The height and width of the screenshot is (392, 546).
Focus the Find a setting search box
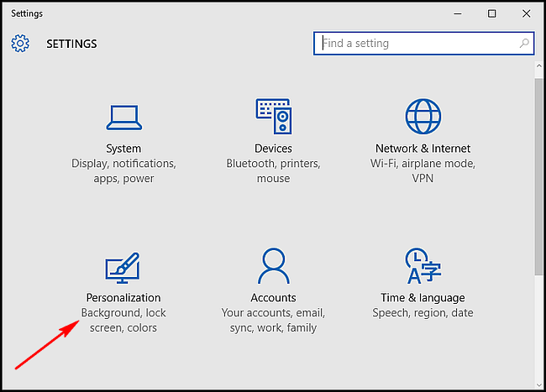coord(423,43)
